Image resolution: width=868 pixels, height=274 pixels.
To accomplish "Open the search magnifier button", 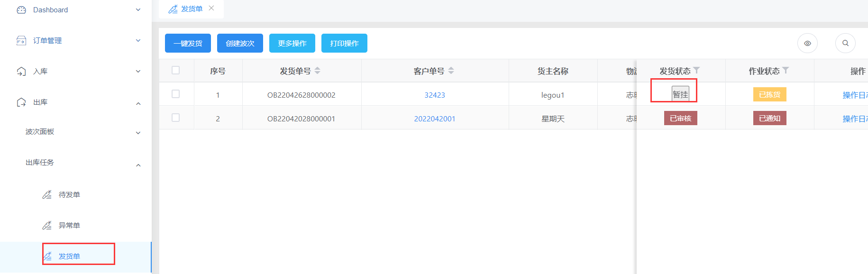I will (845, 43).
